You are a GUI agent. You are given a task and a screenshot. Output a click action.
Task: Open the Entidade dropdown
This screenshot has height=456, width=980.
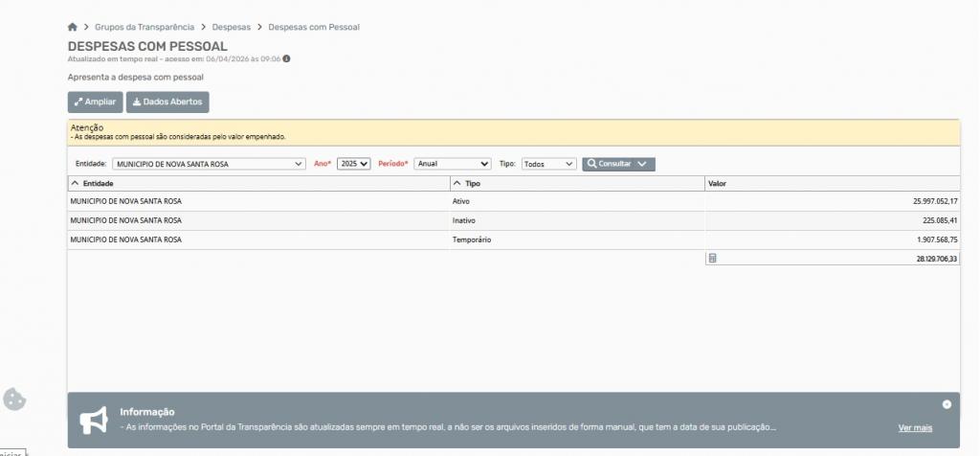[x=209, y=164]
